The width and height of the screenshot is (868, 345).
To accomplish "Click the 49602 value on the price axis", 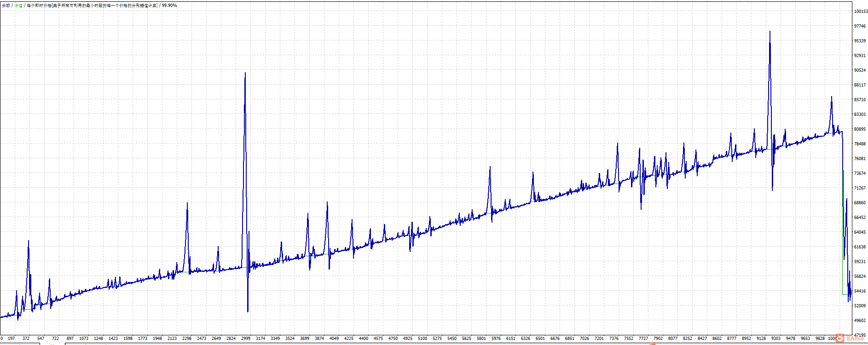I will pyautogui.click(x=860, y=321).
